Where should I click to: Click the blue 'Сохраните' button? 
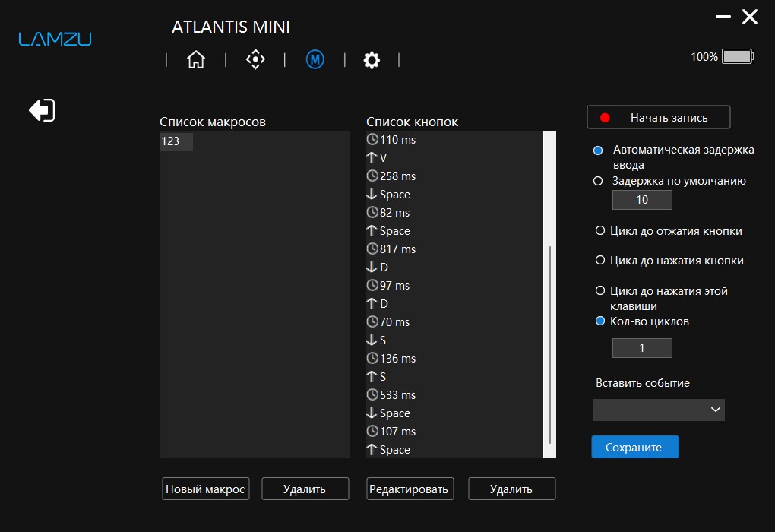[634, 447]
